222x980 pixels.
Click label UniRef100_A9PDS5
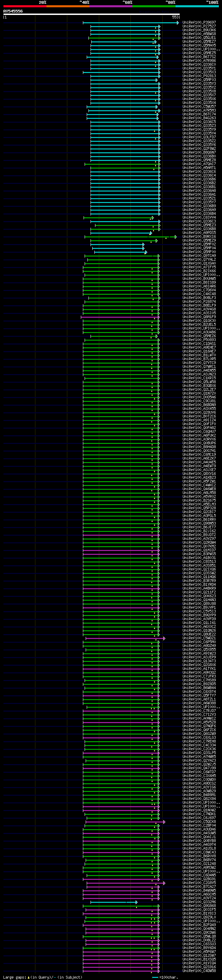(x=199, y=233)
